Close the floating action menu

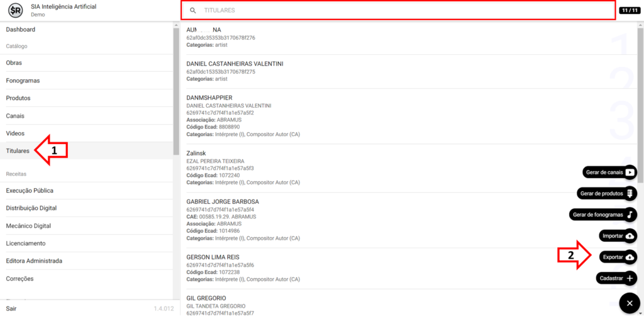click(630, 303)
